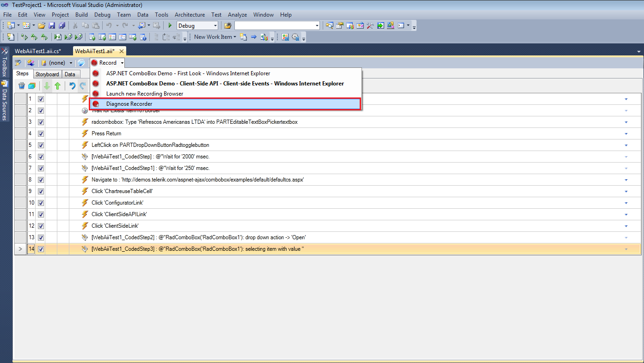The image size is (644, 363).
Task: Click the stacked windows icon beside the trash
Action: click(x=32, y=85)
